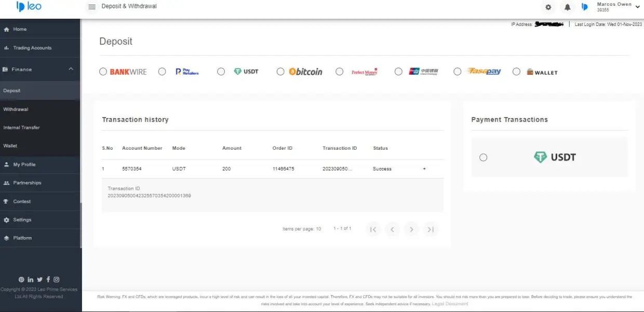The width and height of the screenshot is (644, 312).
Task: Select USDT radio in Payment Transactions
Action: coord(484,158)
